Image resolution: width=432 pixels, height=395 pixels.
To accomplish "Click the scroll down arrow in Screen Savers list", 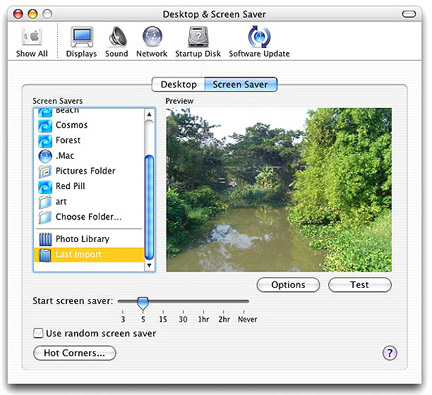I will 149,266.
